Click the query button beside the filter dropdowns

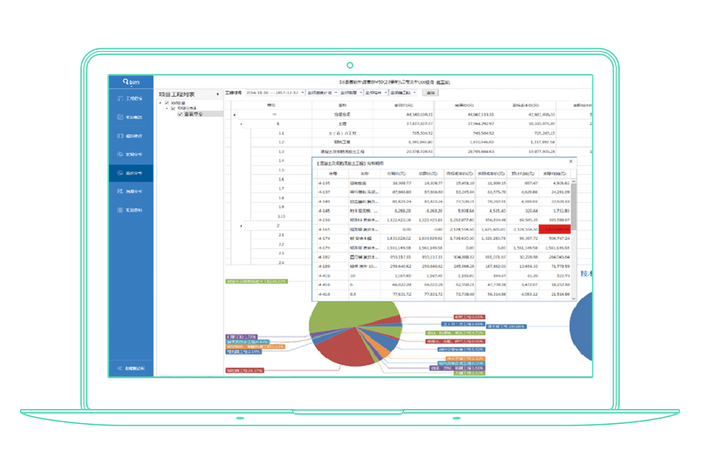[x=430, y=93]
